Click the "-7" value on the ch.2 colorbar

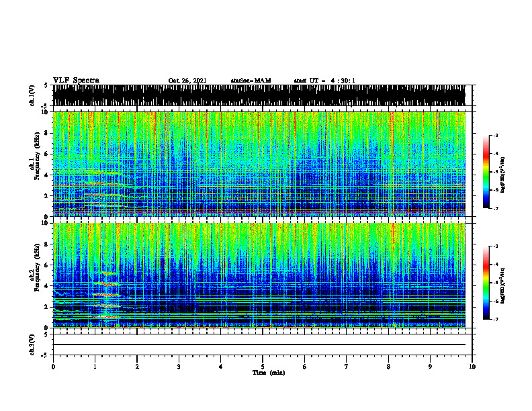tap(496, 319)
